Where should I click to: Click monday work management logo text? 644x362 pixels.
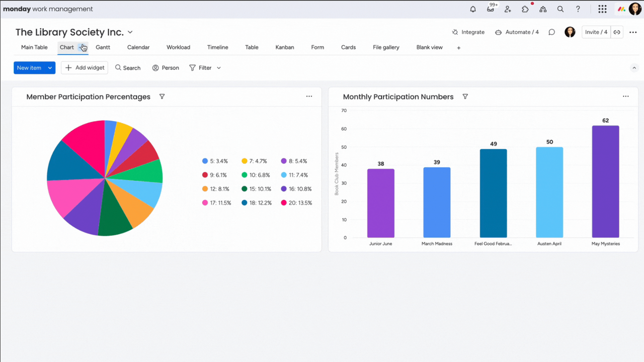(48, 9)
